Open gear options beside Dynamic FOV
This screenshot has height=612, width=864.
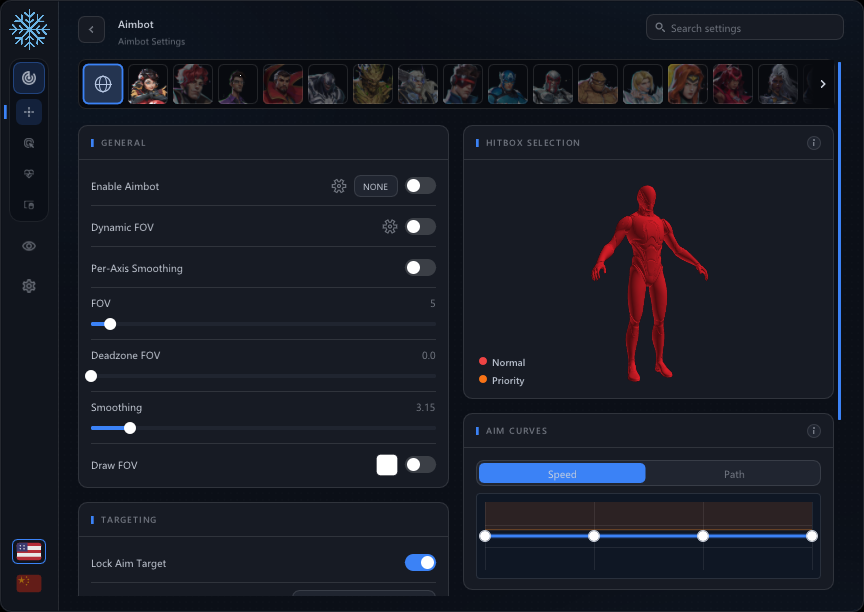coord(390,226)
